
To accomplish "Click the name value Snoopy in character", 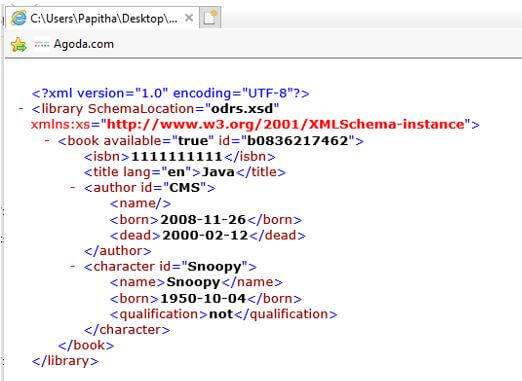I will tap(193, 282).
